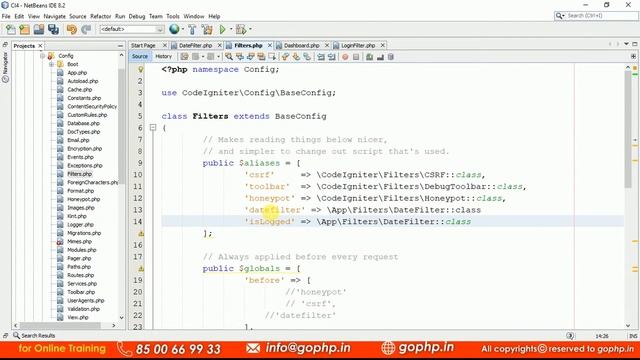
Task: Select Database.php in Projects tree
Action: click(x=83, y=123)
